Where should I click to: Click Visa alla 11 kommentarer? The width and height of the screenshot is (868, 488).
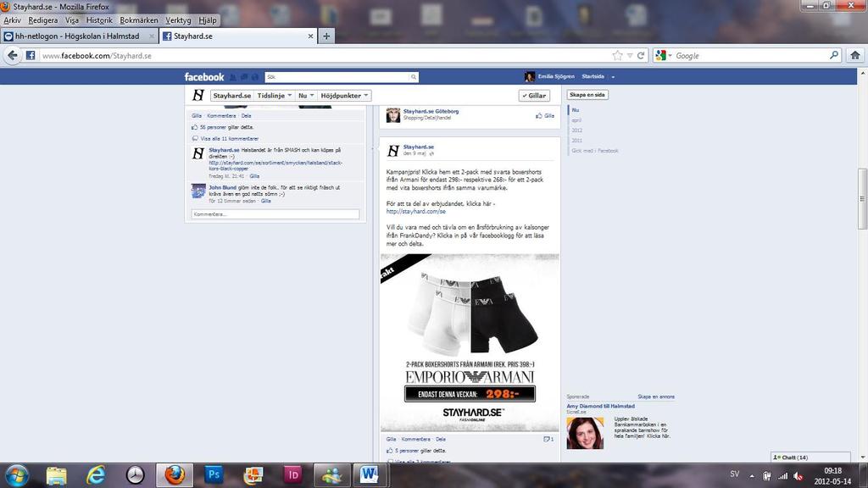pyautogui.click(x=229, y=139)
